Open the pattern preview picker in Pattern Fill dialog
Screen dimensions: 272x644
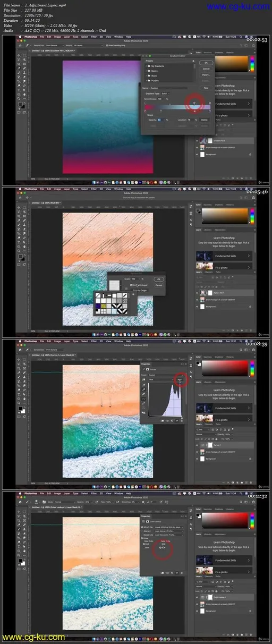click(114, 285)
